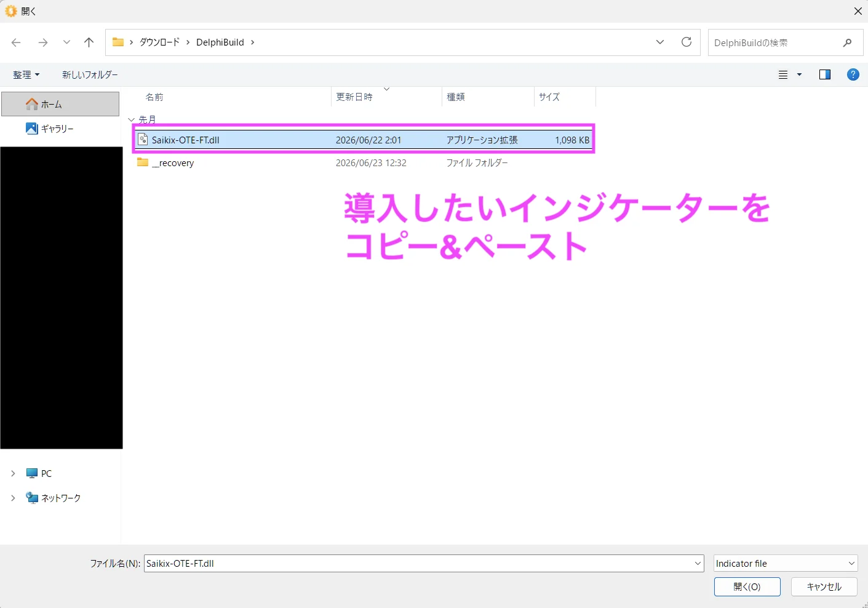Open the recent locations dropdown arrow
Screen dimensions: 868x608
(x=66, y=42)
